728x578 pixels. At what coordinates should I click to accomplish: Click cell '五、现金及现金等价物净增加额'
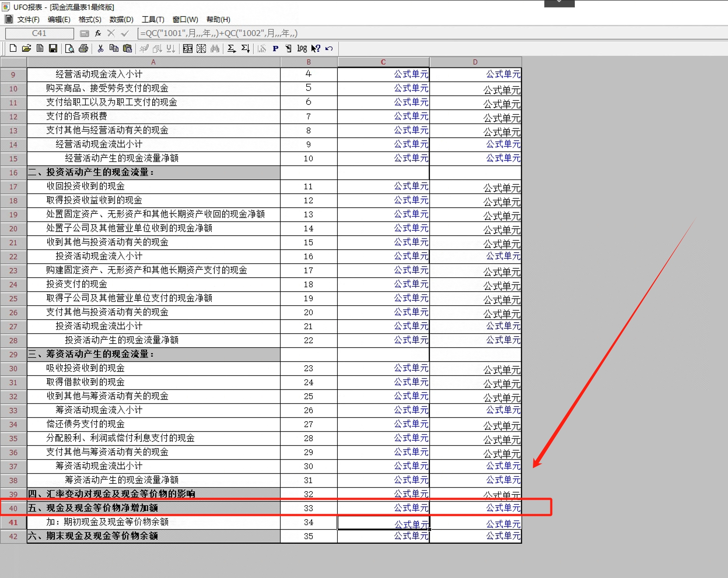coord(154,508)
